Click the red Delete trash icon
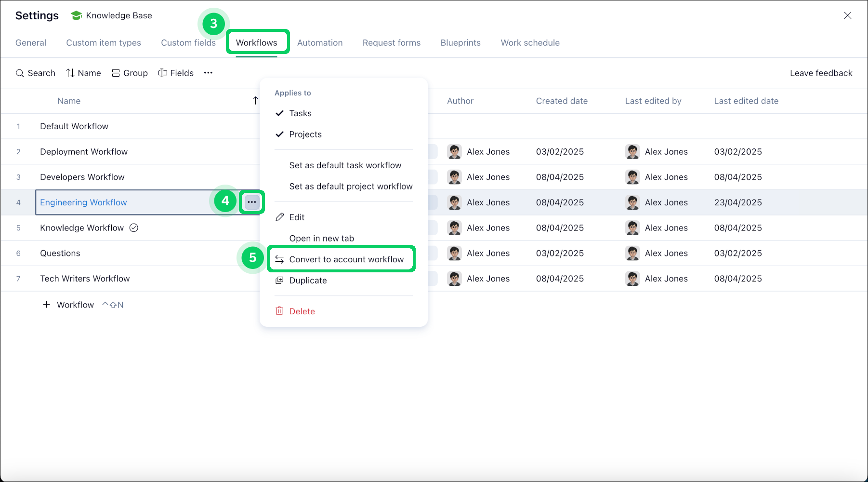The width and height of the screenshot is (868, 482). click(x=279, y=311)
